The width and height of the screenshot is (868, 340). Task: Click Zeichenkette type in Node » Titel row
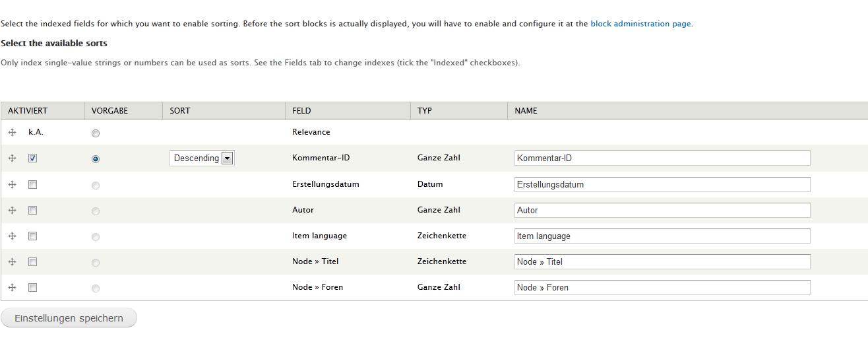pyautogui.click(x=442, y=261)
